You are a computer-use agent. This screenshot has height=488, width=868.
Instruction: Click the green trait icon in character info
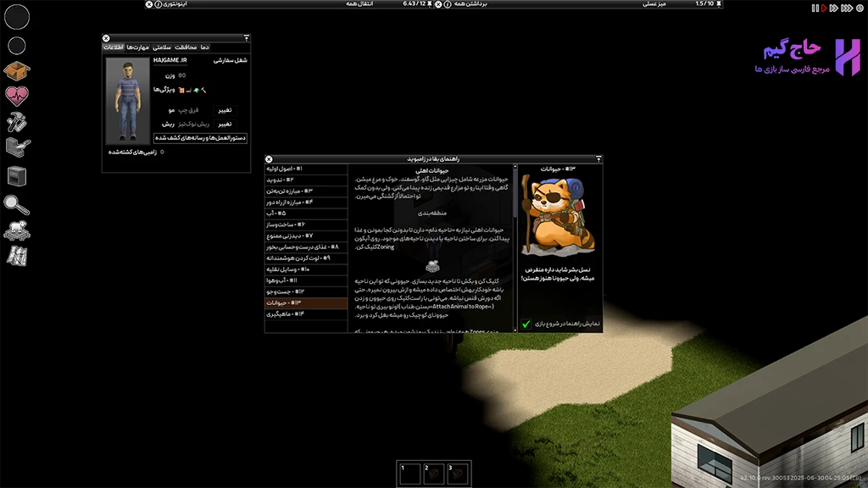(196, 90)
